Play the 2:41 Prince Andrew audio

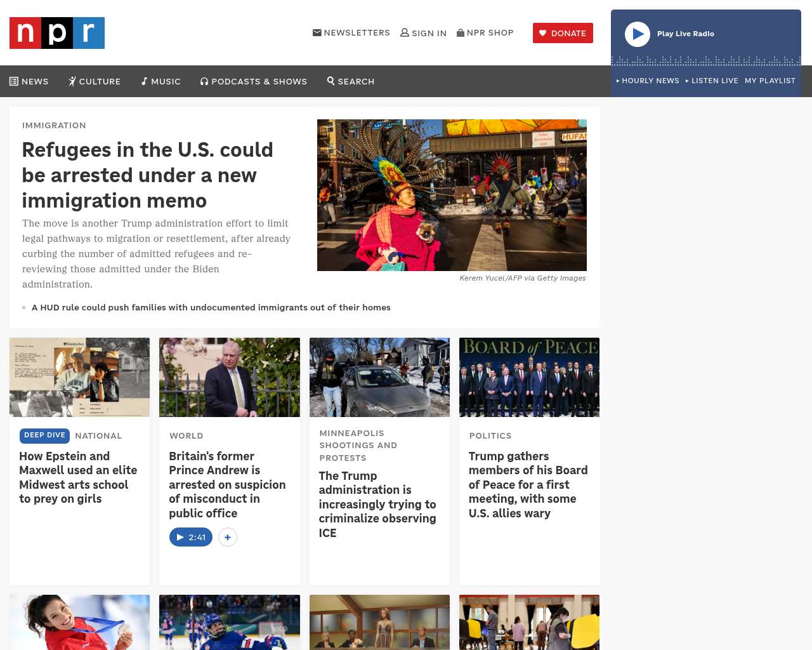191,537
